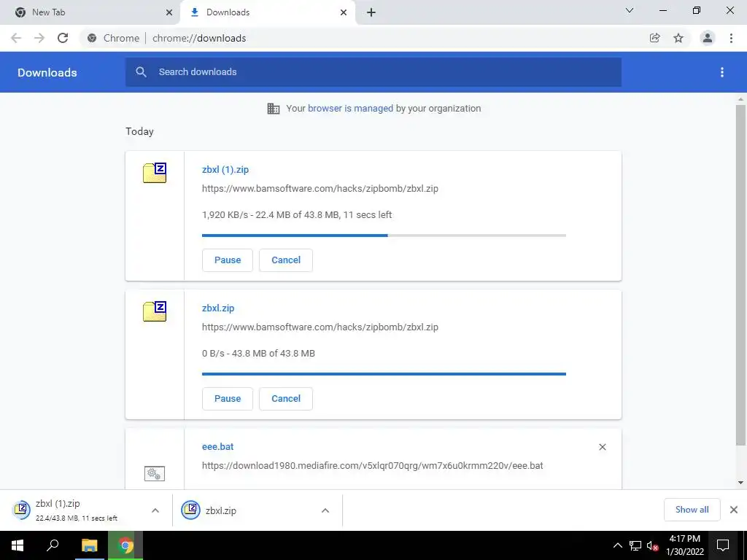This screenshot has height=560, width=747.
Task: Share this page icon in address bar
Action: (654, 38)
